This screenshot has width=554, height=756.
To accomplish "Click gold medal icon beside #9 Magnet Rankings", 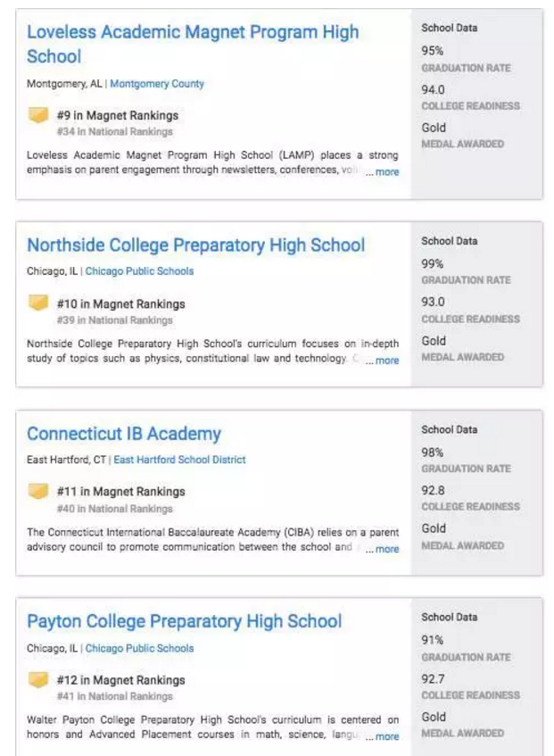I will tap(37, 115).
